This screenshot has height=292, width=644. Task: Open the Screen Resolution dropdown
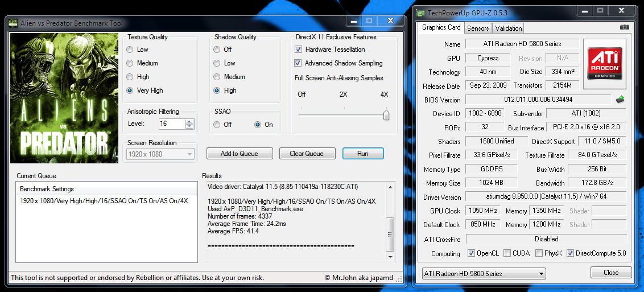160,154
